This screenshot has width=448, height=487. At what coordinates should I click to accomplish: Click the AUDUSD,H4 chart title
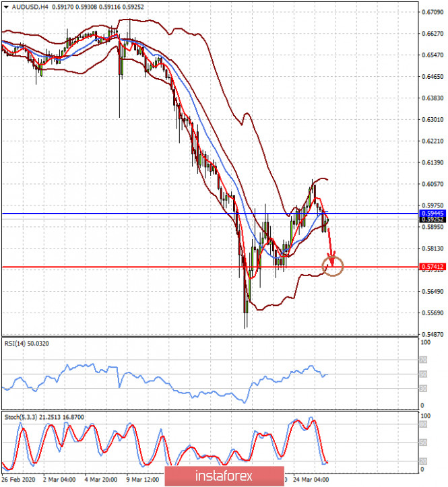point(30,7)
